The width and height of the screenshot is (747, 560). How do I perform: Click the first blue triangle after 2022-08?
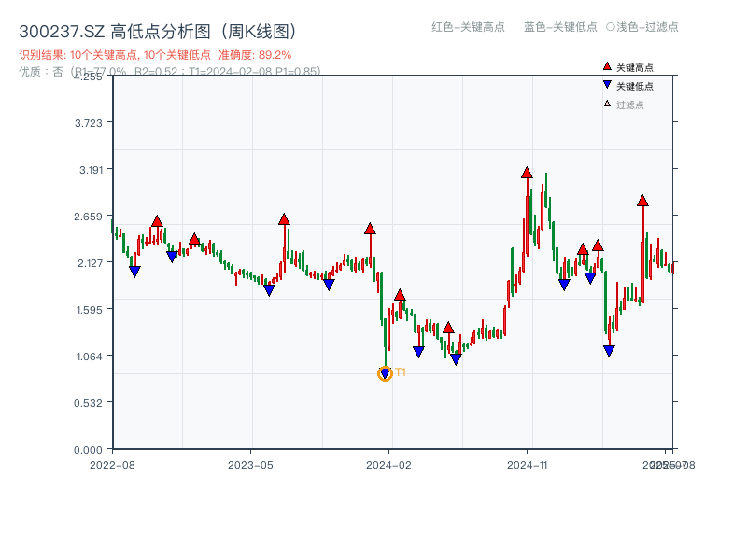tap(135, 270)
